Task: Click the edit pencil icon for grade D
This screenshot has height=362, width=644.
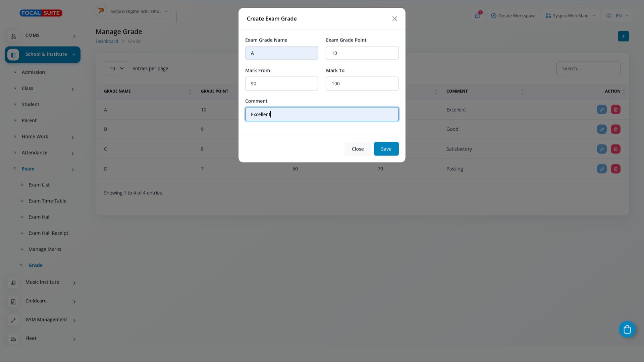Action: click(602, 169)
